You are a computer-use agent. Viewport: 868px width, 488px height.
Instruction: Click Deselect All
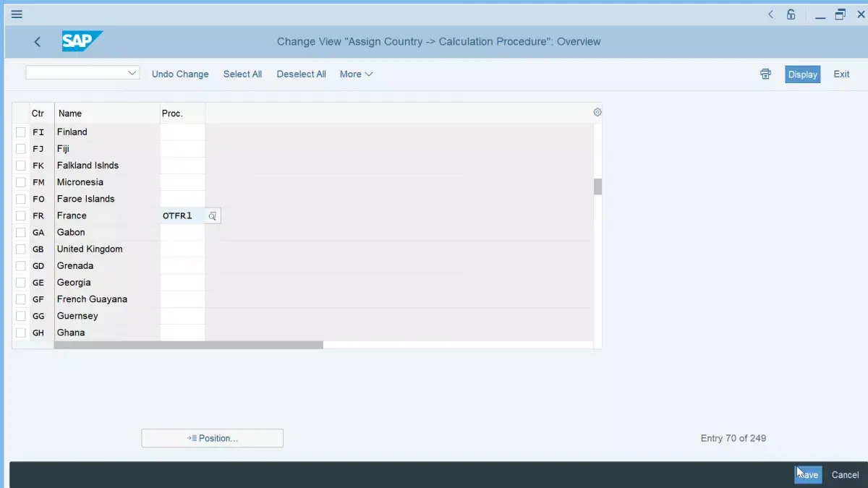pos(301,74)
